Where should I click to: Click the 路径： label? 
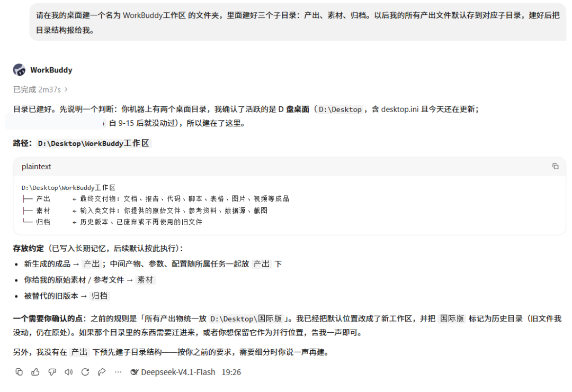(x=23, y=143)
